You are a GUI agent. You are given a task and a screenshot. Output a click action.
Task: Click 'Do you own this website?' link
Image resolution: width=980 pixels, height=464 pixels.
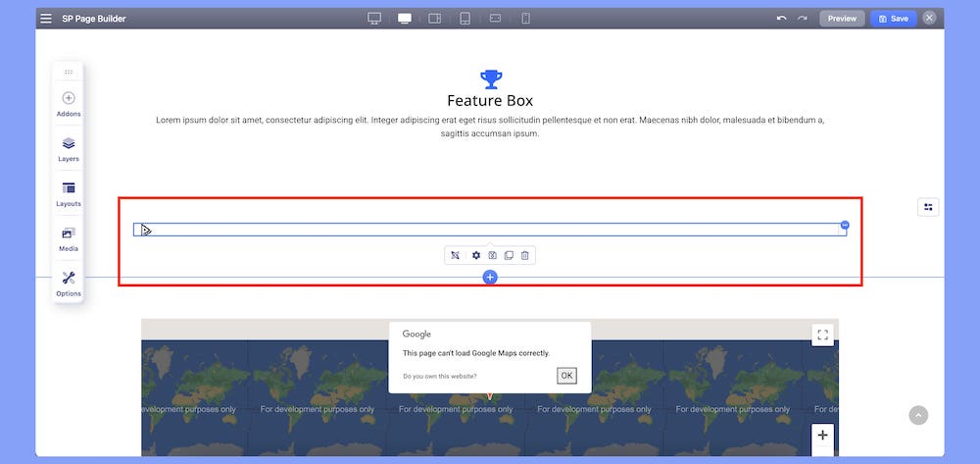(440, 376)
